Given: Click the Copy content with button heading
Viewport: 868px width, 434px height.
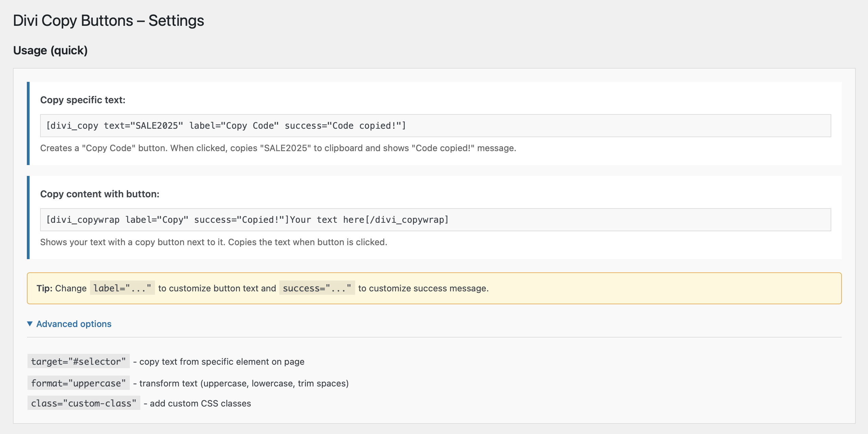Looking at the screenshot, I should point(100,194).
